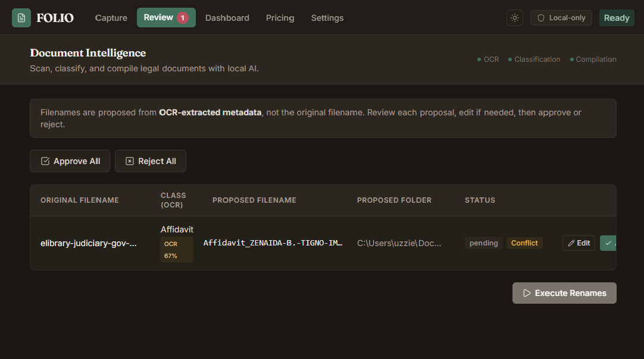Viewport: 644px width, 359px height.
Task: Select the proposed filename Affidavit_ZENAIDA text
Action: [x=273, y=243]
